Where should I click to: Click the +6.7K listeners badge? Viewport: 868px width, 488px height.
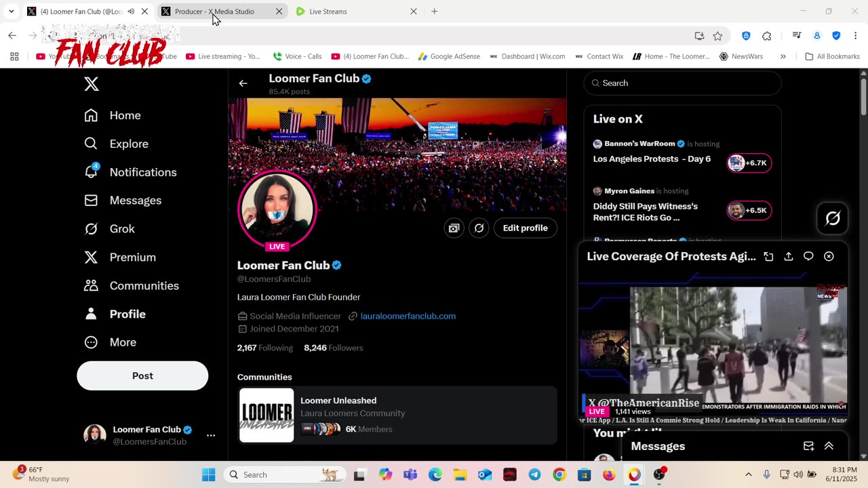point(749,163)
